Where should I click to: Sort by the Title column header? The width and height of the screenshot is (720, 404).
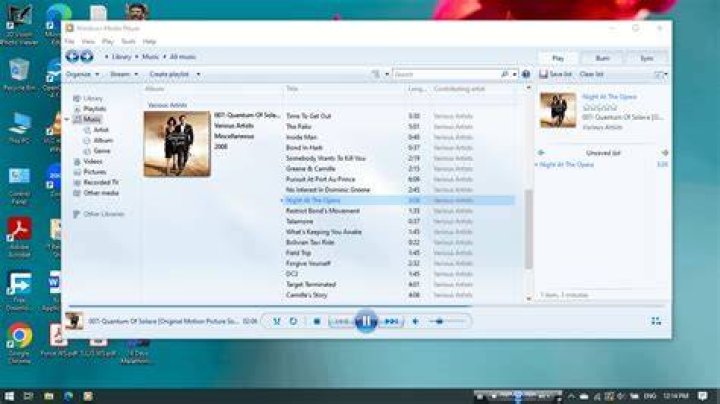coord(292,89)
